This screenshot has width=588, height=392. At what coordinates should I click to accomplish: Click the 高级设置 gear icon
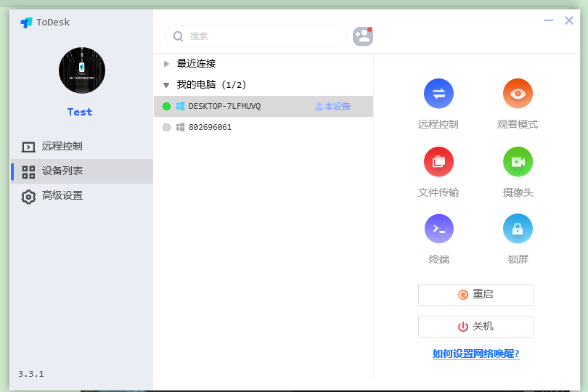point(28,197)
